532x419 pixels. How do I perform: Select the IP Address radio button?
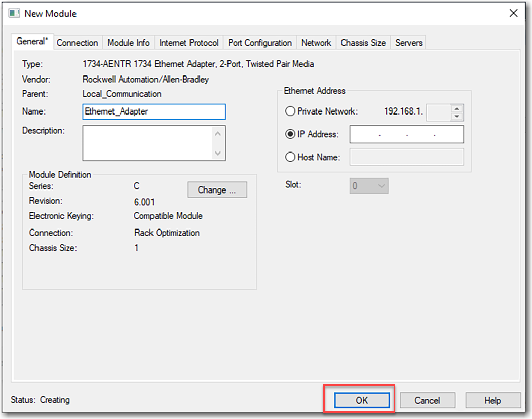(290, 134)
